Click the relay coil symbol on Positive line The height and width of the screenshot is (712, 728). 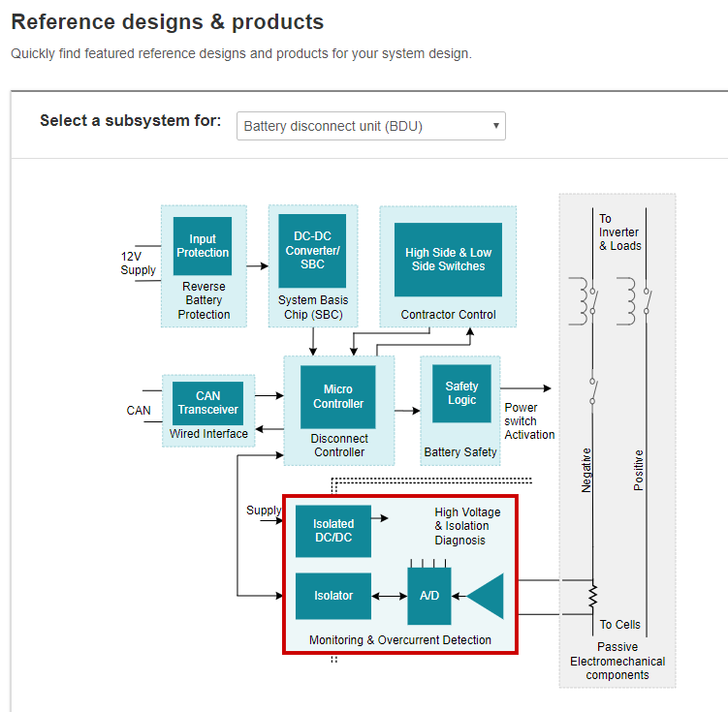point(626,301)
